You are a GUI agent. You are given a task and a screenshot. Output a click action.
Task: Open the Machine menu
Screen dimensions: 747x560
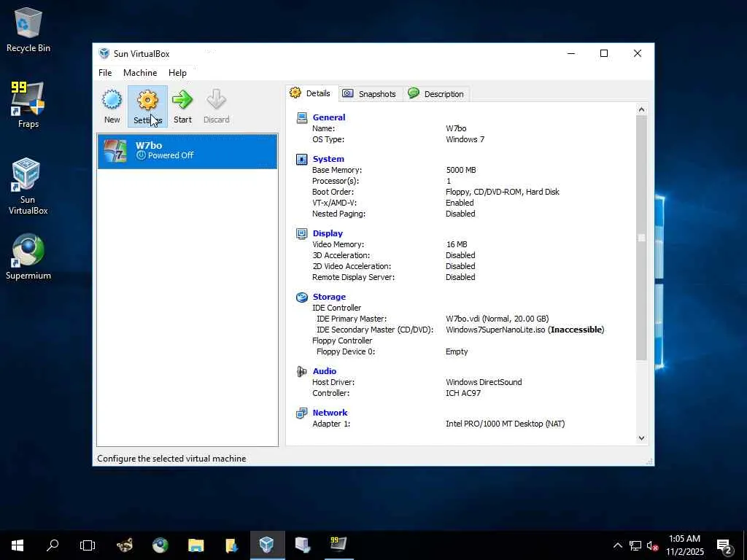(x=140, y=73)
